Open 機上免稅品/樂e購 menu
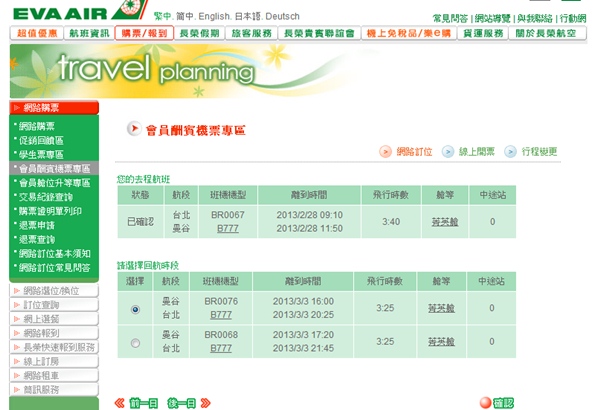600x410 pixels. (x=409, y=33)
